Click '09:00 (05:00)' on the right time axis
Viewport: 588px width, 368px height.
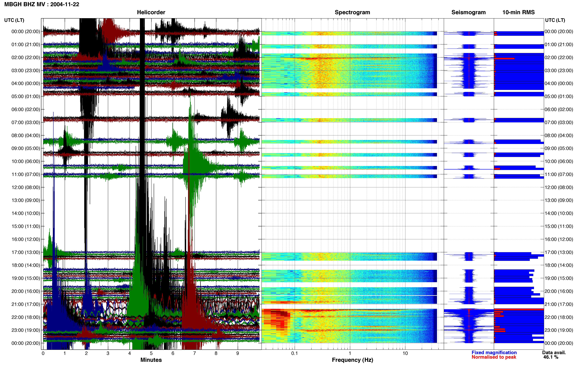click(x=559, y=148)
